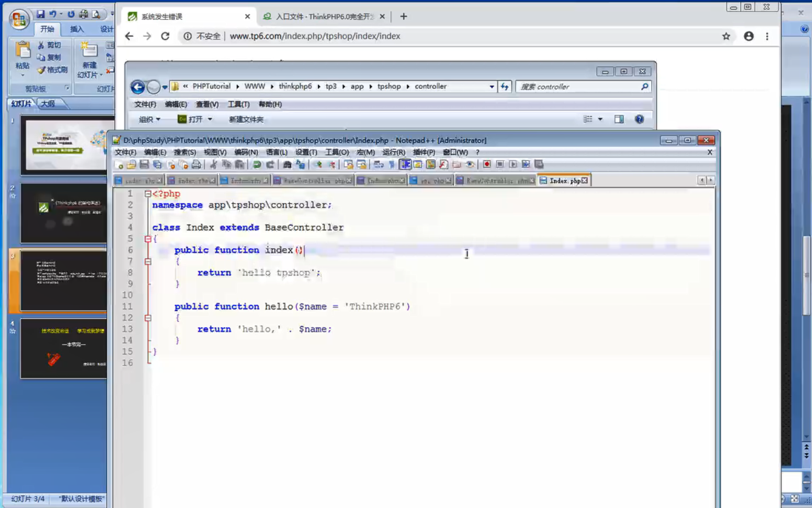Collapse the hello function fold on line 12

[148, 318]
